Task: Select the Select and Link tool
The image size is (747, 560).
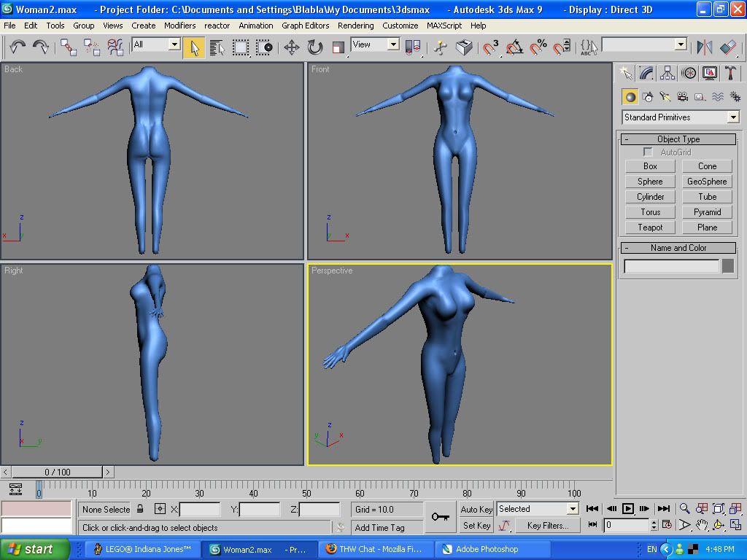Action: (68, 47)
